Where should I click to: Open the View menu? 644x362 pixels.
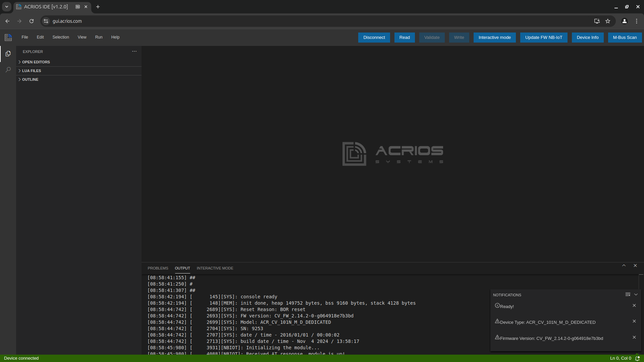coord(82,37)
